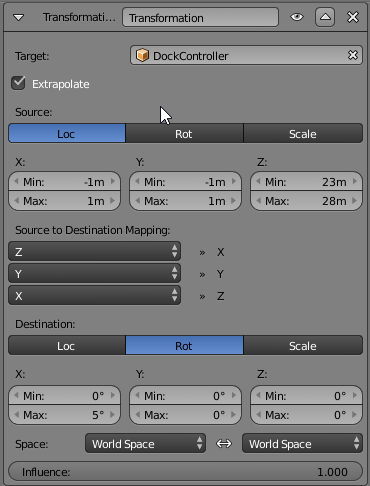This screenshot has width=370, height=486.
Task: Click the truncated 'Transformati...' header label
Action: point(79,17)
